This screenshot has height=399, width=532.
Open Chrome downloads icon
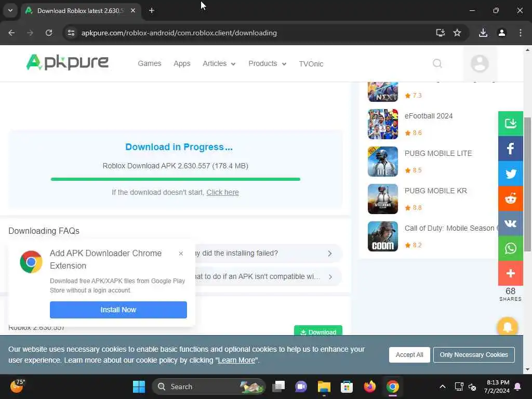coord(483,33)
